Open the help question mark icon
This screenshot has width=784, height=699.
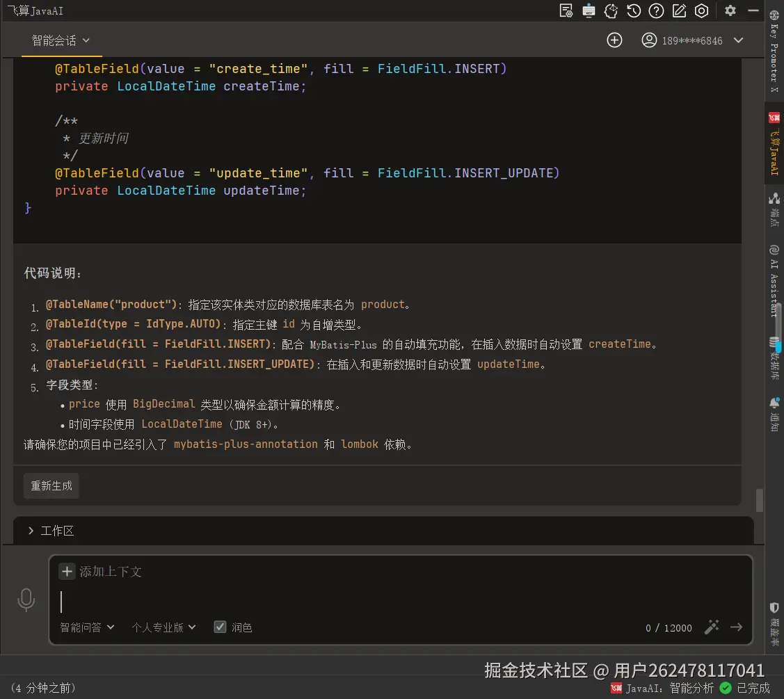[x=656, y=10]
